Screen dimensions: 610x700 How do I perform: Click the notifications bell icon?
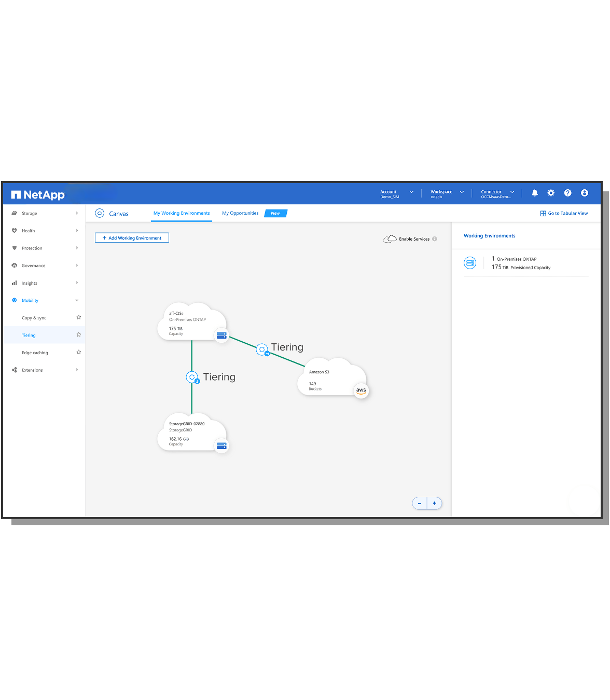[534, 193]
